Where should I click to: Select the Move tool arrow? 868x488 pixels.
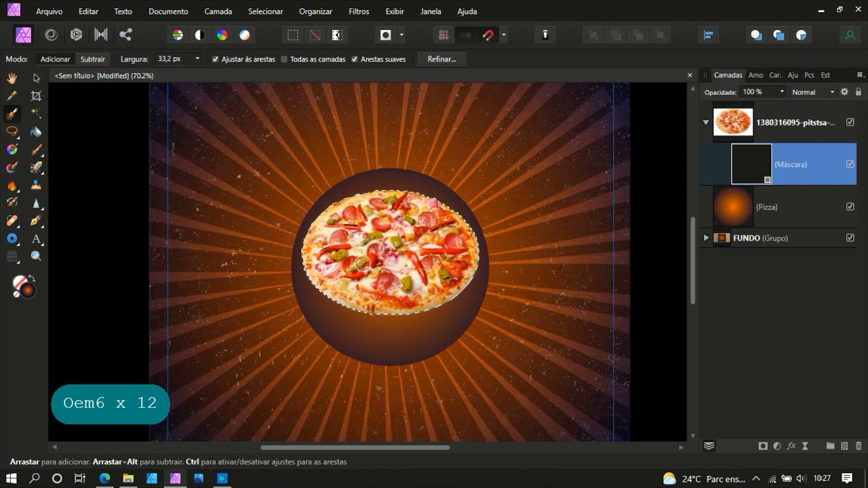point(36,78)
